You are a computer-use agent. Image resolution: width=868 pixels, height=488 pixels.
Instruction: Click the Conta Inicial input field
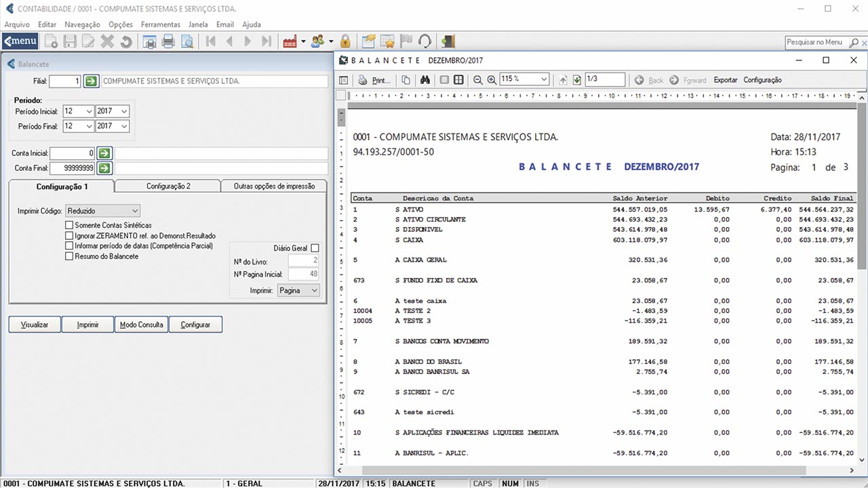(x=72, y=153)
